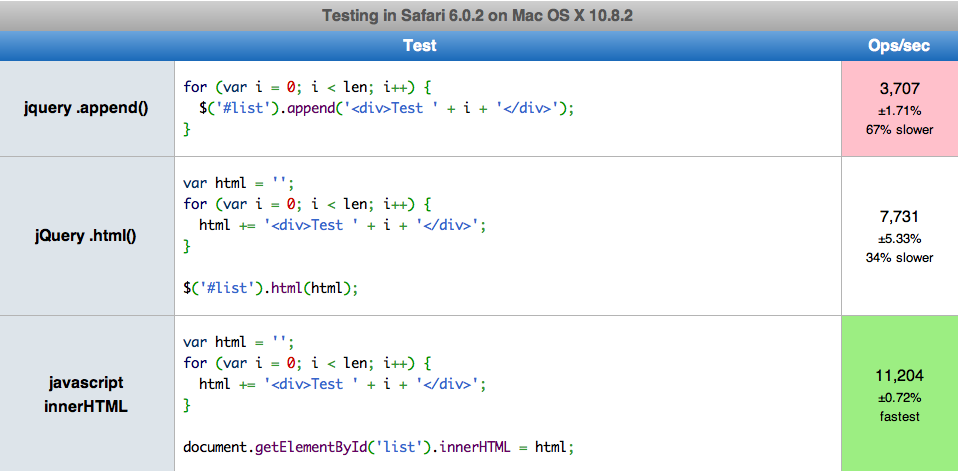The image size is (959, 471).
Task: Click the document.getElementById innerHTML line
Action: [x=379, y=447]
